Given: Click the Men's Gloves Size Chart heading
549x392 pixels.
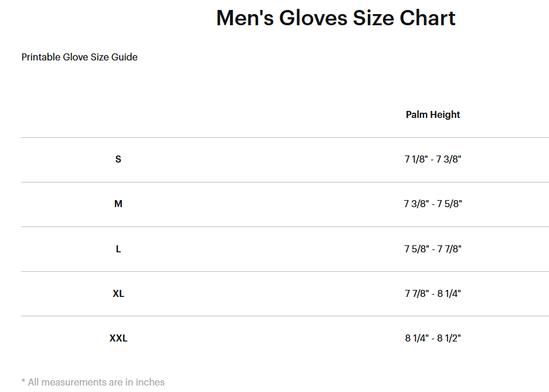Looking at the screenshot, I should [335, 18].
